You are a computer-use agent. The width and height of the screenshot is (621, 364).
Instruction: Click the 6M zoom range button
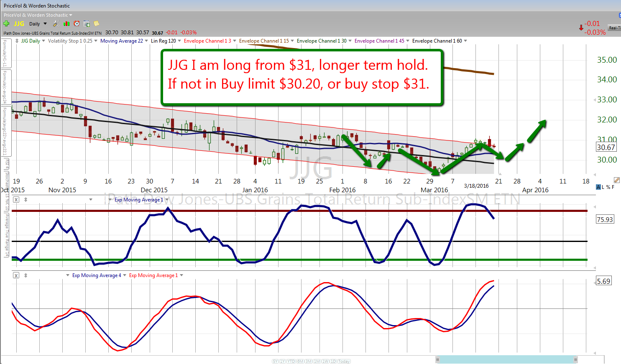tap(300, 361)
